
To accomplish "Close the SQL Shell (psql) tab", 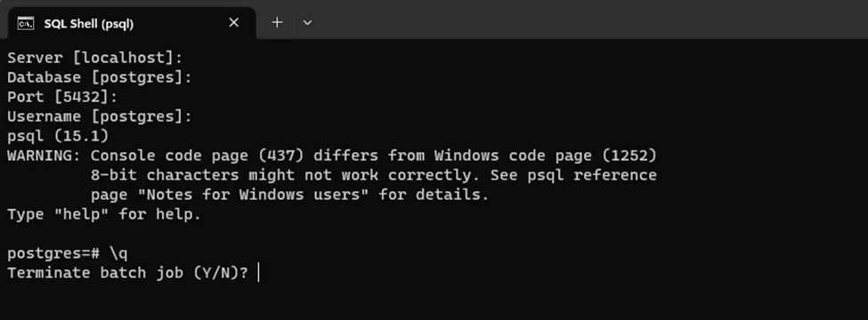I will [233, 22].
